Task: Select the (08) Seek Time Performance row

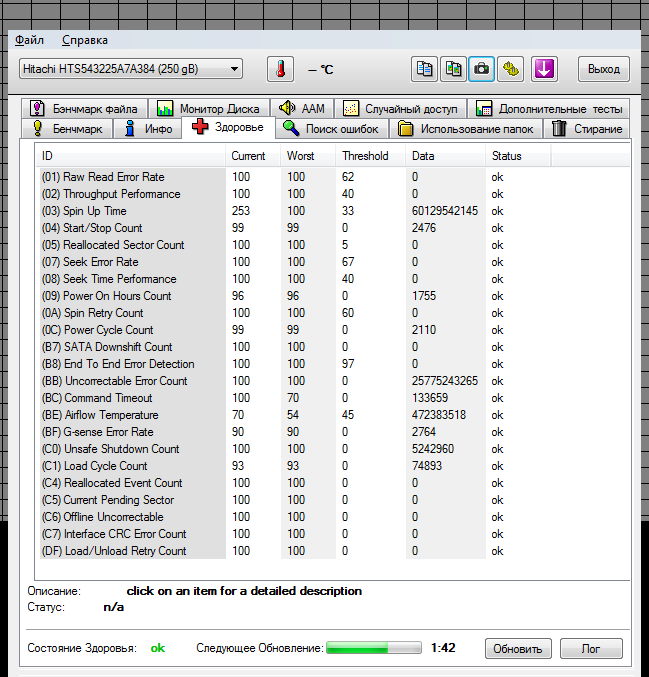Action: tap(294, 279)
